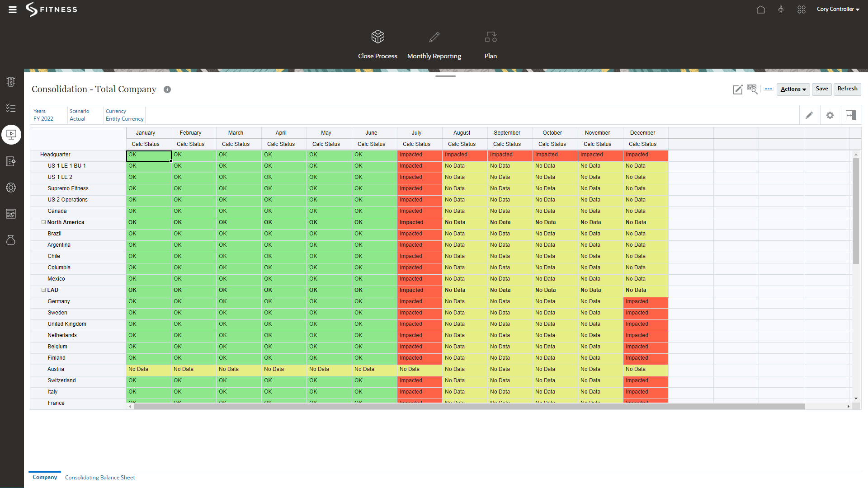Screen dimensions: 868x488
Task: Click the Refresh button
Action: 847,89
